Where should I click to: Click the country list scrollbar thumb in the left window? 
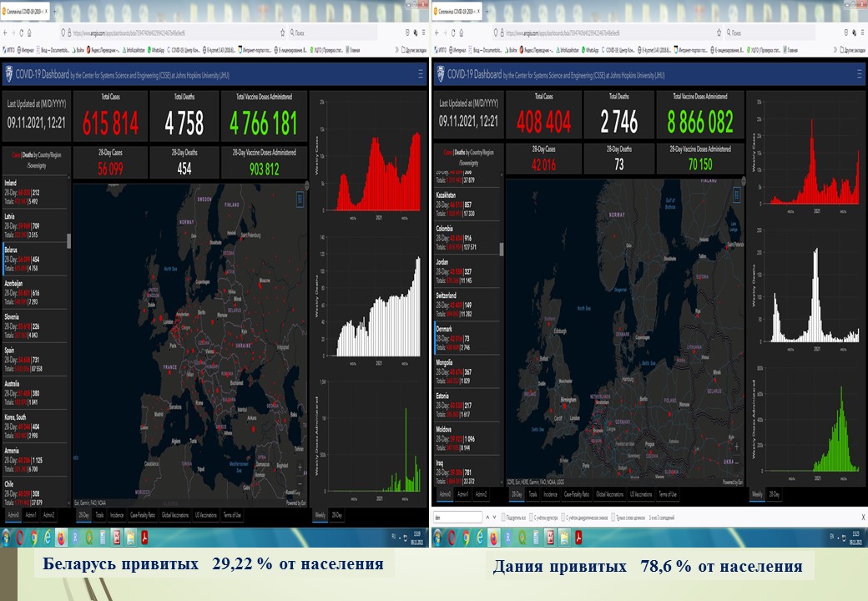pyautogui.click(x=69, y=240)
